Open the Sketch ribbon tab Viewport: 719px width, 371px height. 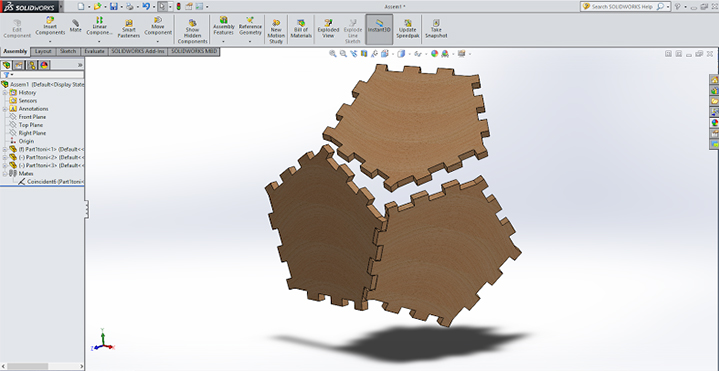[68, 51]
